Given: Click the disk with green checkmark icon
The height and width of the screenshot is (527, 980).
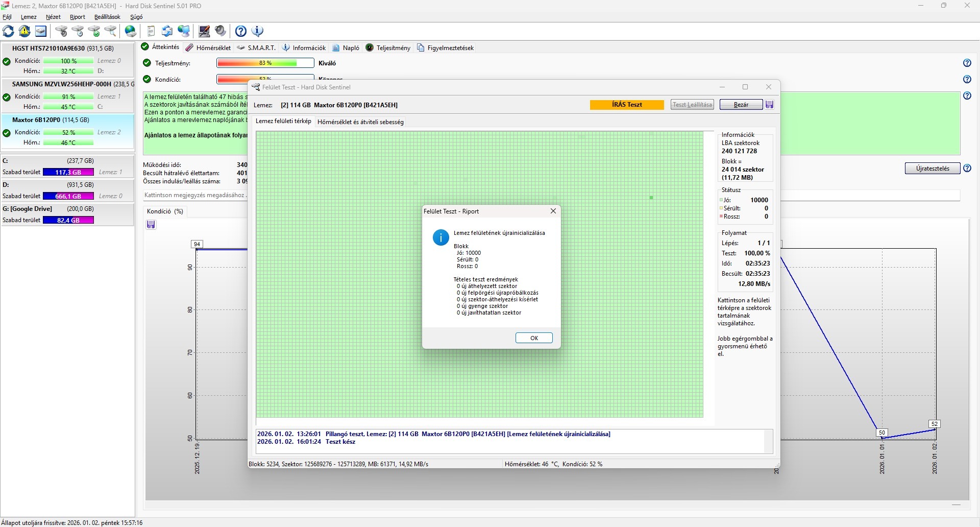Looking at the screenshot, I should (x=94, y=31).
